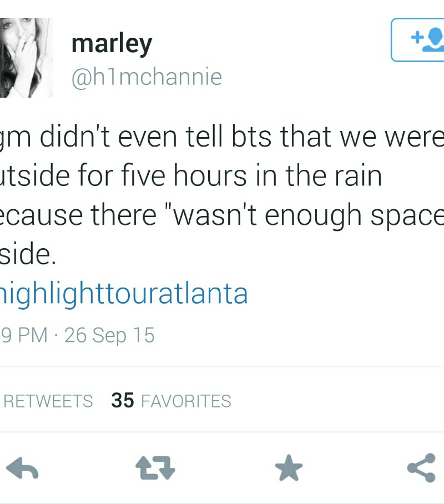Visit the @h1mchannie handle

click(x=147, y=77)
